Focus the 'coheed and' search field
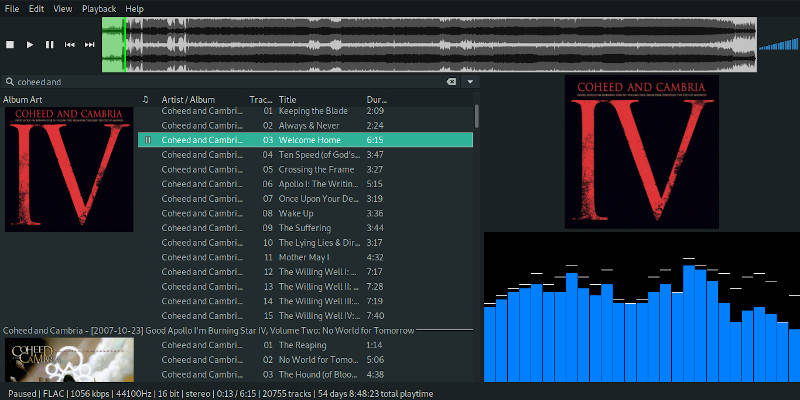Screen dimensions: 800x400 (x=230, y=82)
